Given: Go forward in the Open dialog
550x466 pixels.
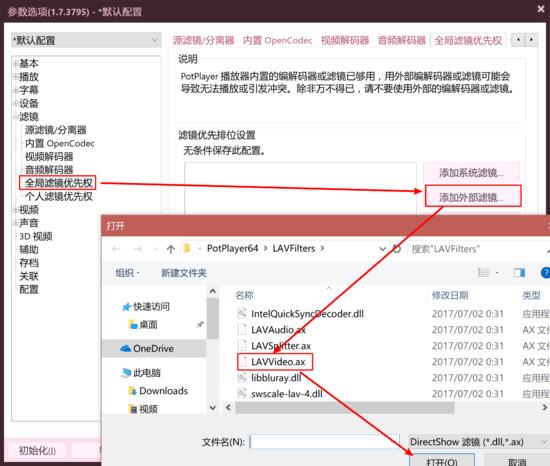Looking at the screenshot, I should pyautogui.click(x=138, y=249).
